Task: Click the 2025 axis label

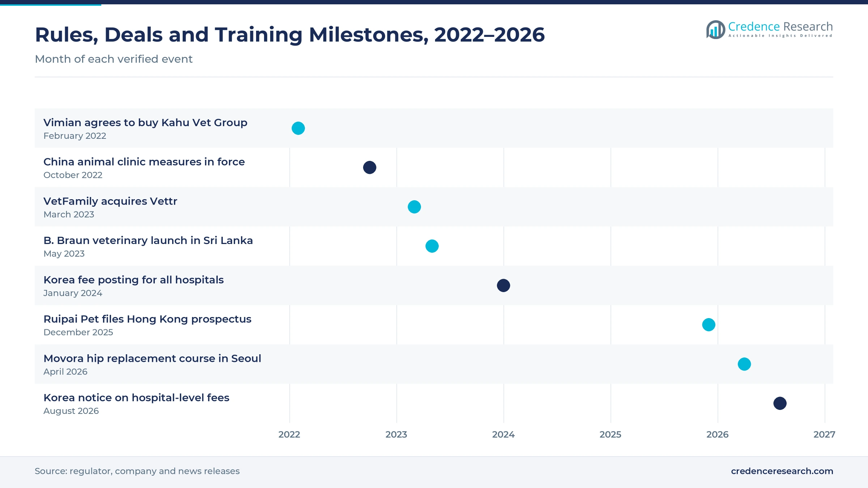Action: point(610,435)
